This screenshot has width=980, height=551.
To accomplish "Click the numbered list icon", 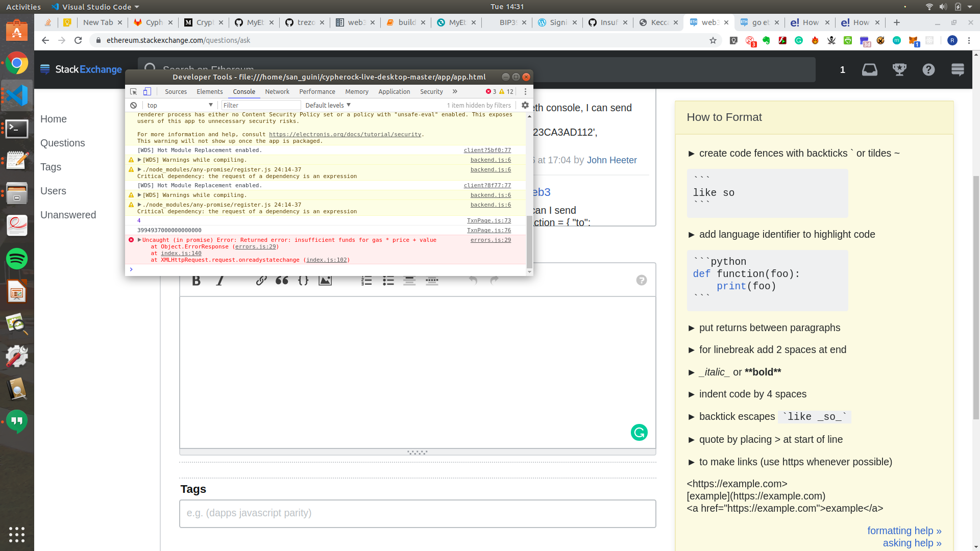I will pos(366,281).
